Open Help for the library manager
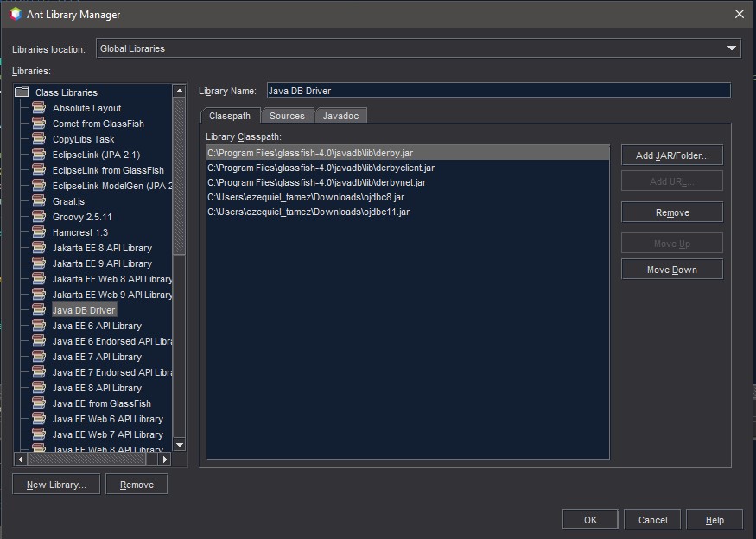 (x=715, y=520)
